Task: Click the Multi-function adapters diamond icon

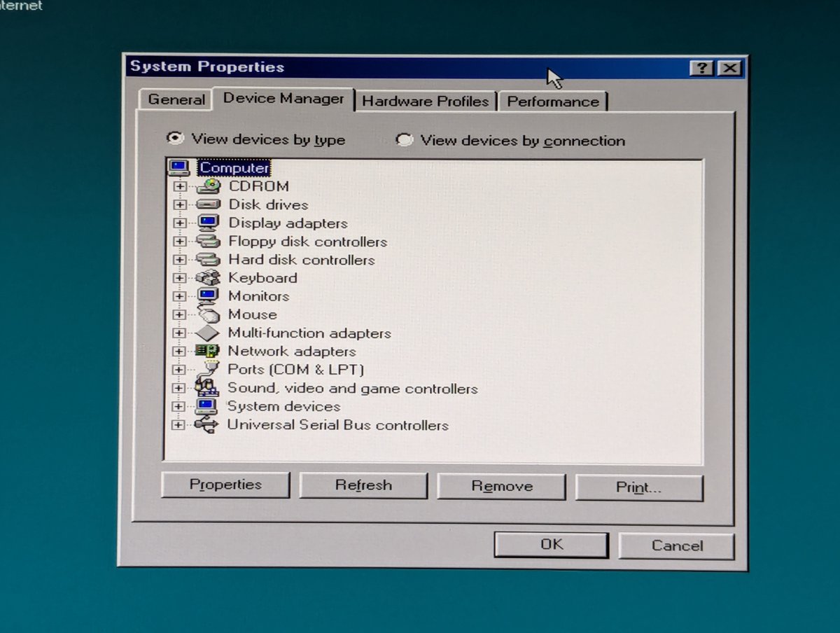Action: click(x=207, y=333)
